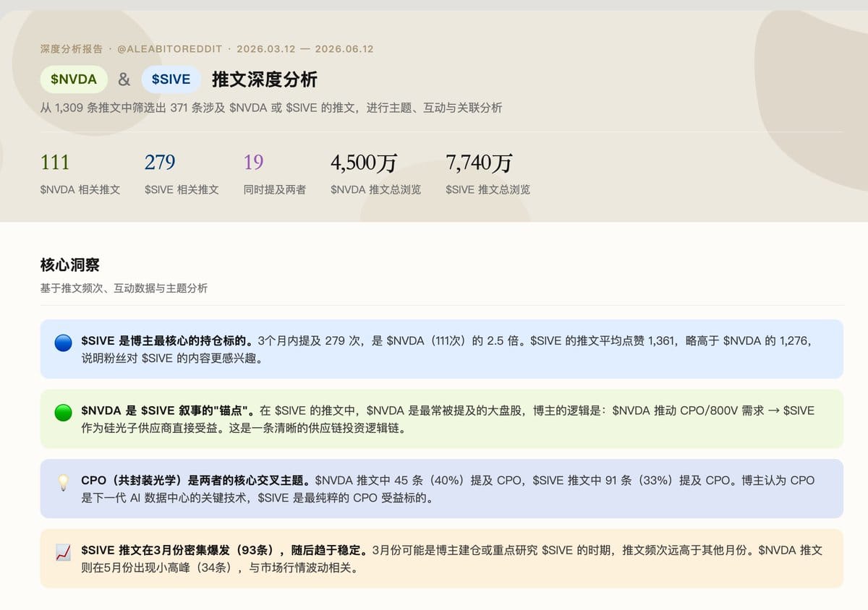Screen dimensions: 868x610
Task: Click the date range 2026.03.12 — 2026.06.12
Action: (x=305, y=49)
